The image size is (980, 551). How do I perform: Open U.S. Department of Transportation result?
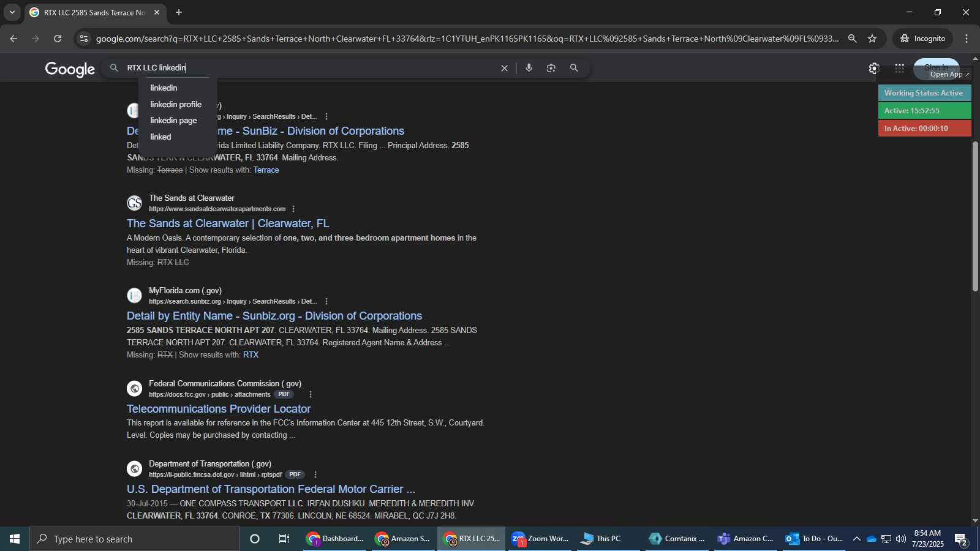[x=271, y=489]
